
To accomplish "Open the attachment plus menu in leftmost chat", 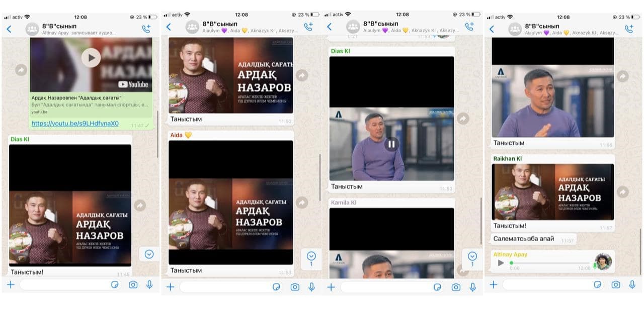I will pyautogui.click(x=10, y=285).
